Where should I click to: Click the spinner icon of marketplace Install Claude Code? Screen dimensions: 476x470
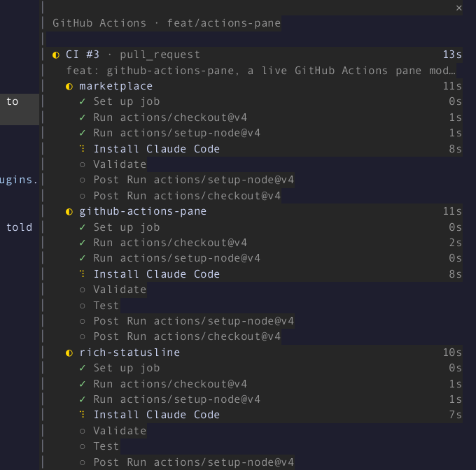tap(83, 148)
